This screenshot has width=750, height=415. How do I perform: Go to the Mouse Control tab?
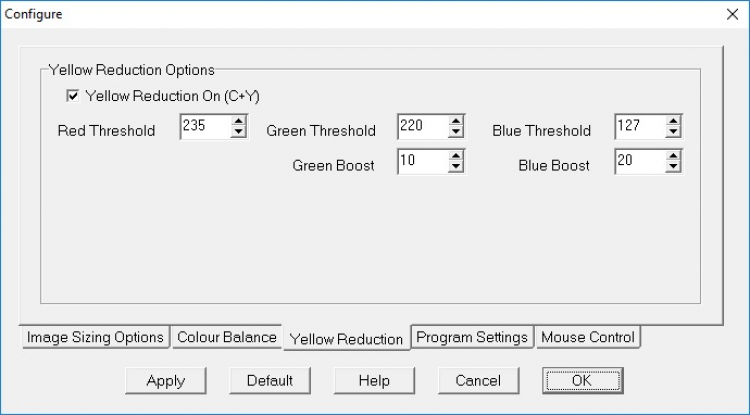click(587, 337)
